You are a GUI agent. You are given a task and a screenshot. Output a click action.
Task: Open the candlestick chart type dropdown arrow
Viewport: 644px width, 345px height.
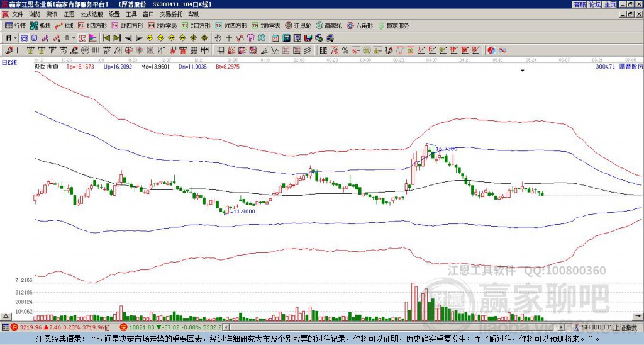point(75,38)
